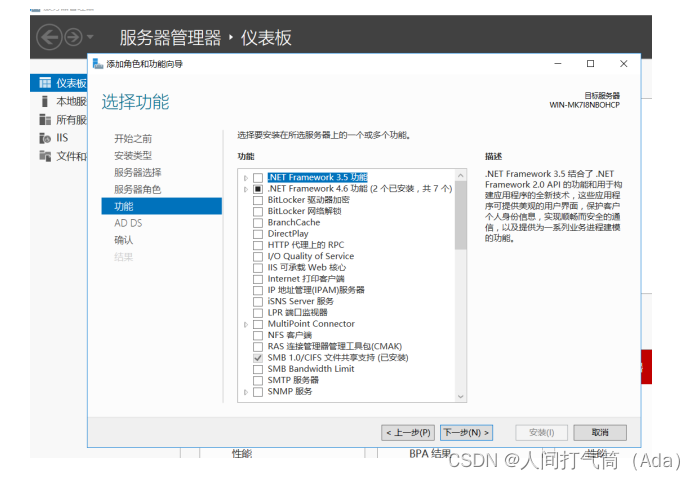
Task: Click the 取消 button
Action: click(x=600, y=433)
